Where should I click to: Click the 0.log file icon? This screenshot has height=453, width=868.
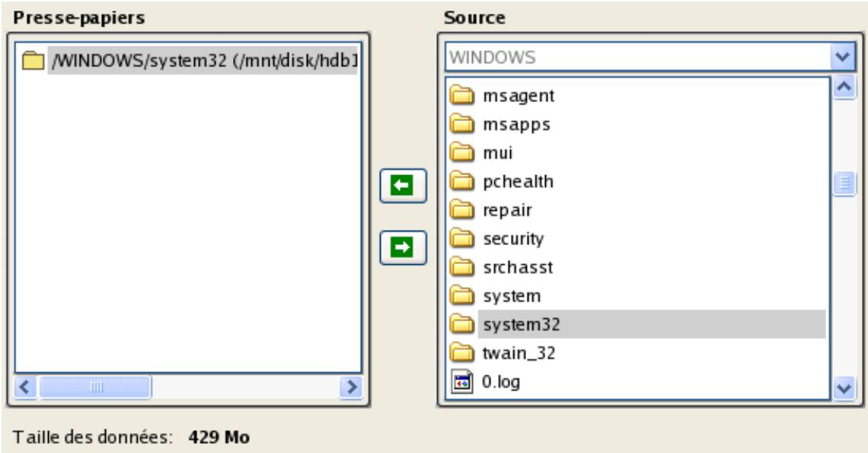(x=461, y=382)
